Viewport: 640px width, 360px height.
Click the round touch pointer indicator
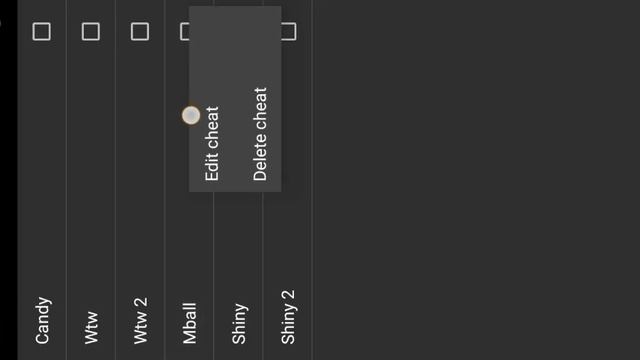[191, 115]
